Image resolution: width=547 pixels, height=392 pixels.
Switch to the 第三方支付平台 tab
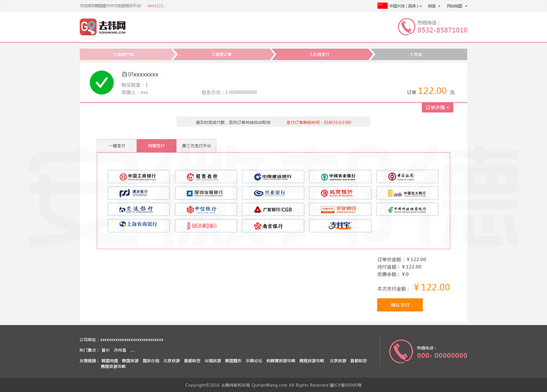tap(196, 146)
